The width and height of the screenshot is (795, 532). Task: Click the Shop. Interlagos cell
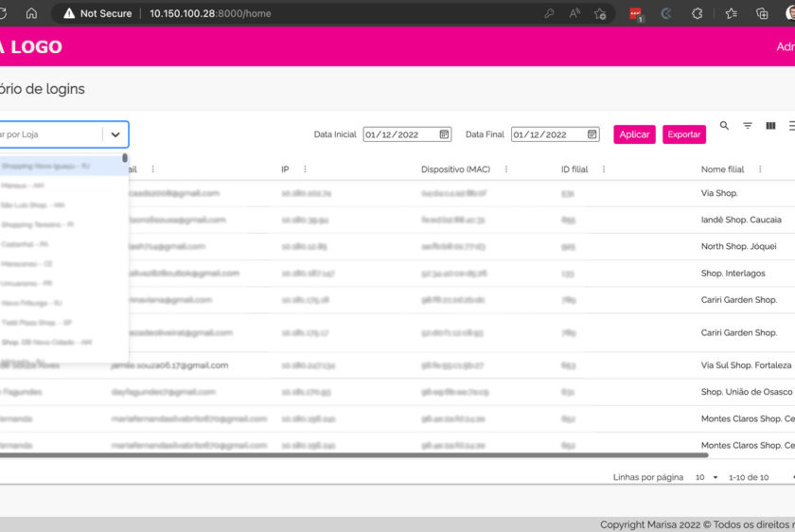(733, 274)
